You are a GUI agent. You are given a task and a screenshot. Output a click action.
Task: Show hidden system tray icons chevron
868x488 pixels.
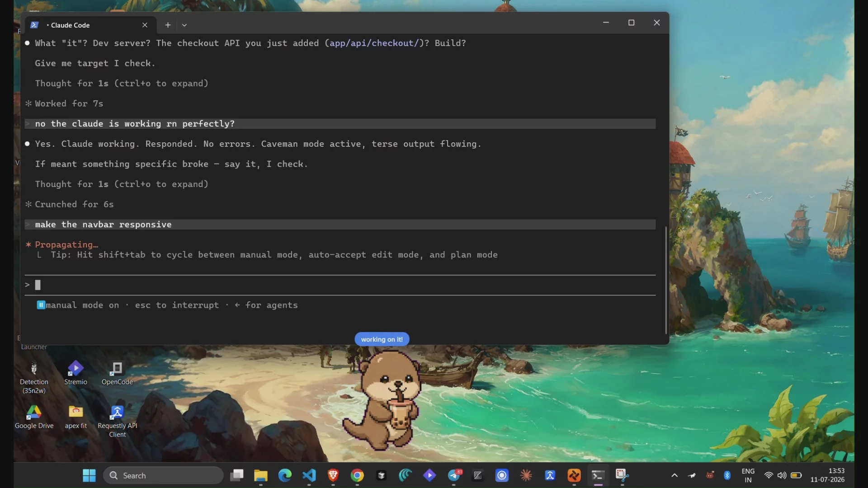click(x=675, y=475)
